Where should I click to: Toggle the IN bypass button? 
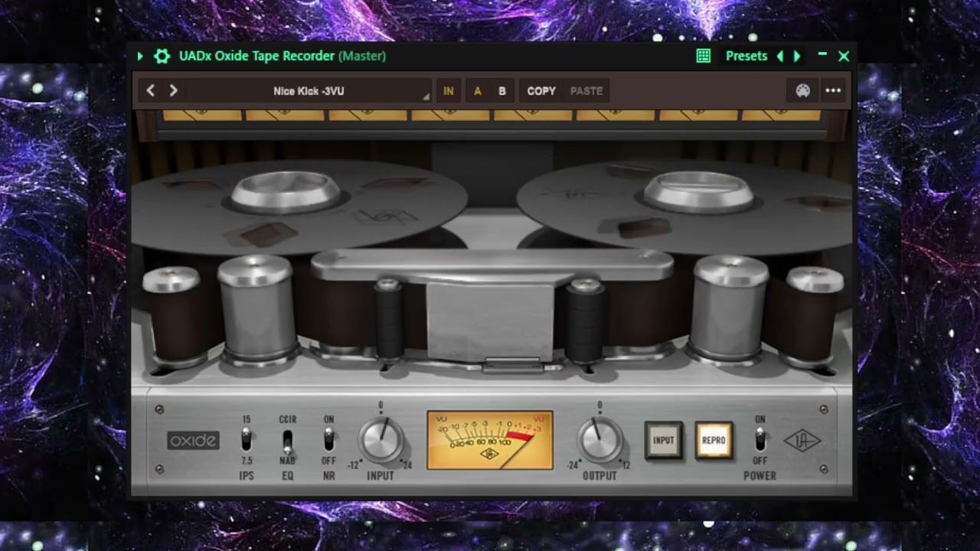coord(448,91)
